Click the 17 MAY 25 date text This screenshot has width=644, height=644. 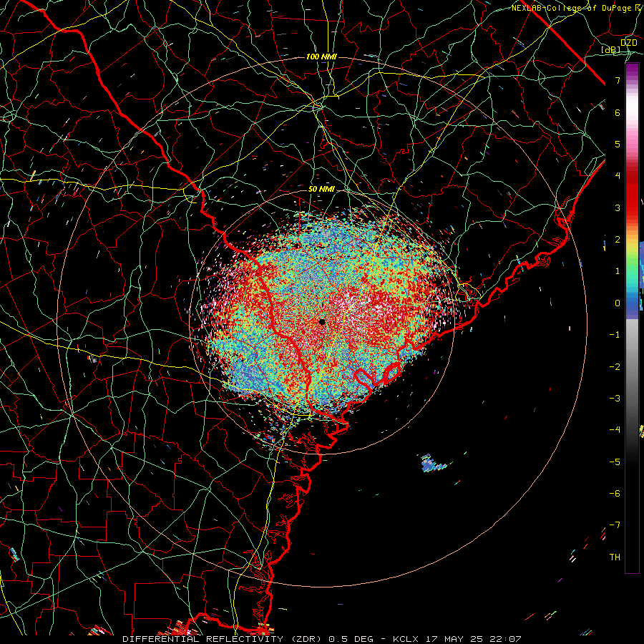point(454,639)
